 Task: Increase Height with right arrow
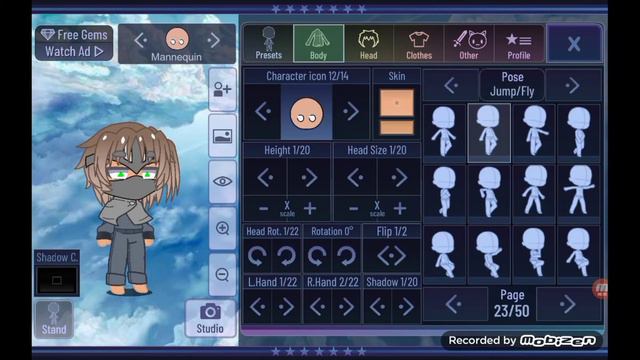(309, 177)
